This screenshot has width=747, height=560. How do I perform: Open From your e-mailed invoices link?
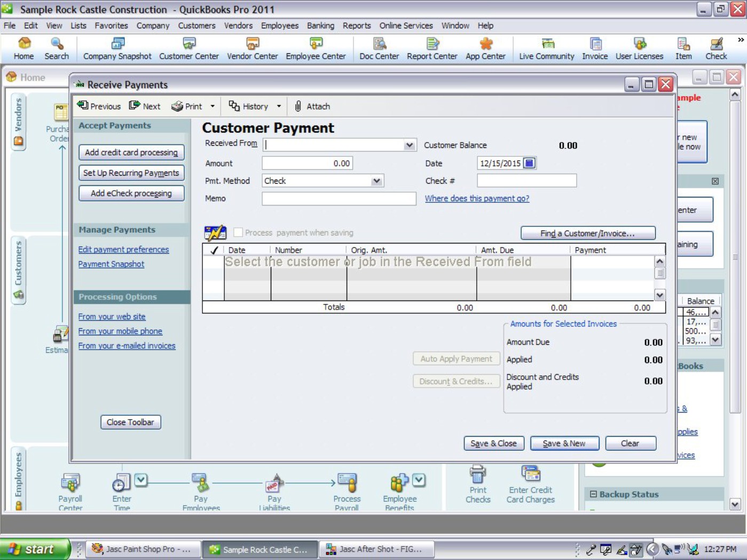[x=127, y=346]
